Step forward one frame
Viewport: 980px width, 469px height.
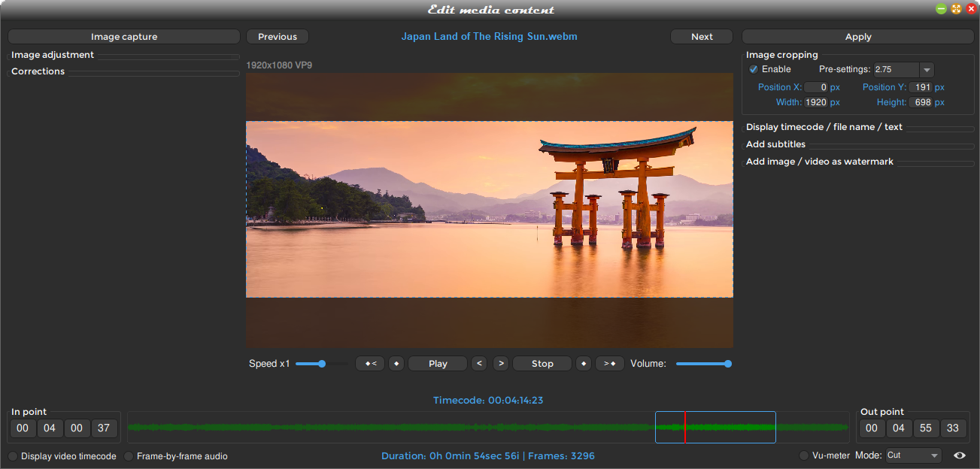tap(500, 363)
